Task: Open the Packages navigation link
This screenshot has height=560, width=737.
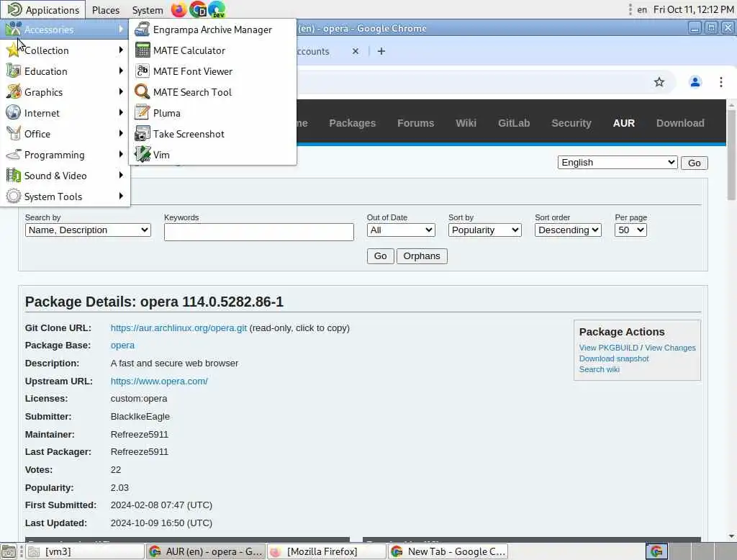Action: [x=353, y=123]
